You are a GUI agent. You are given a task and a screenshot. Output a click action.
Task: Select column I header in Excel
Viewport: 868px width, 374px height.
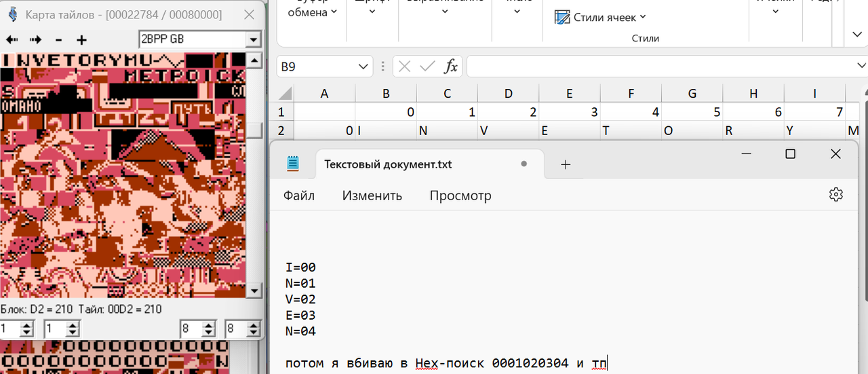pyautogui.click(x=814, y=94)
